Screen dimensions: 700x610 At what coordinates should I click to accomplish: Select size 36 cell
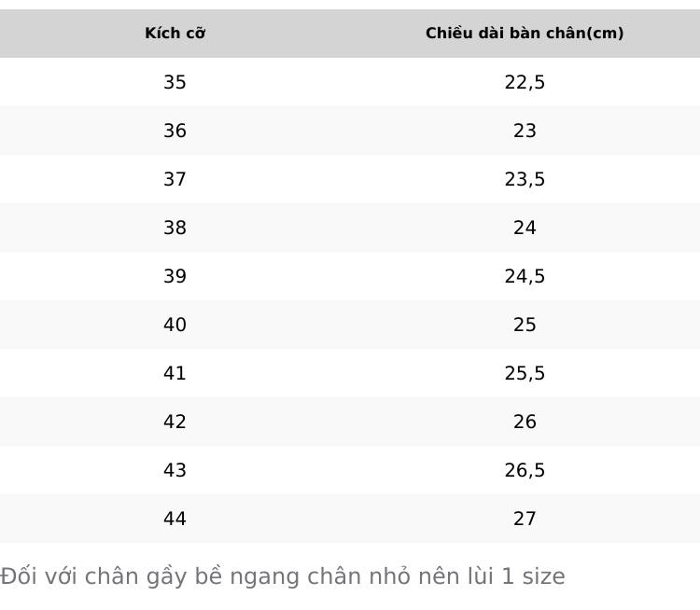[175, 131]
